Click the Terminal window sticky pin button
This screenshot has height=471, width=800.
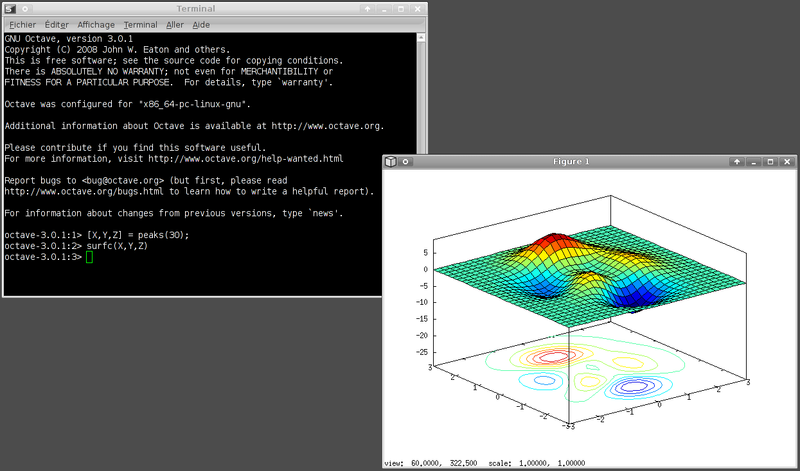click(x=26, y=8)
